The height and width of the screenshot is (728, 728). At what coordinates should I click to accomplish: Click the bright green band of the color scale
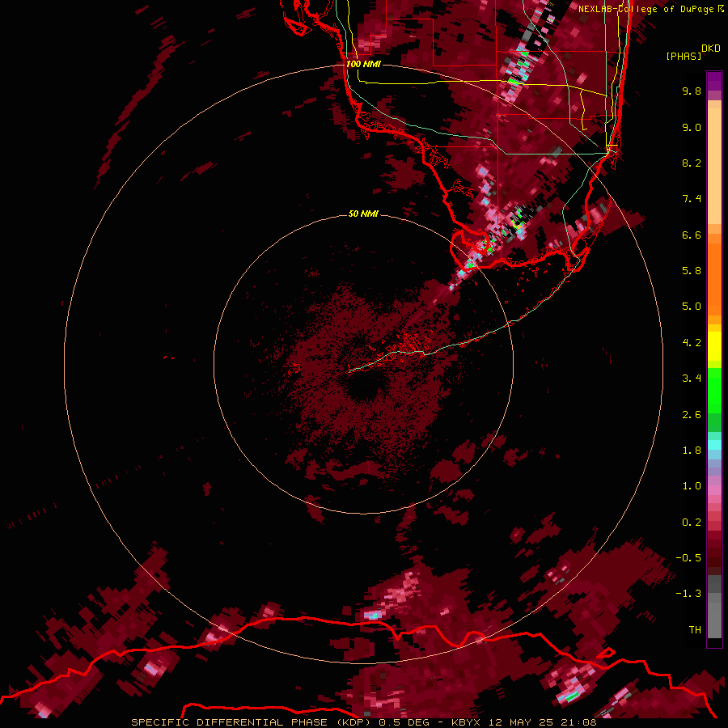714,390
